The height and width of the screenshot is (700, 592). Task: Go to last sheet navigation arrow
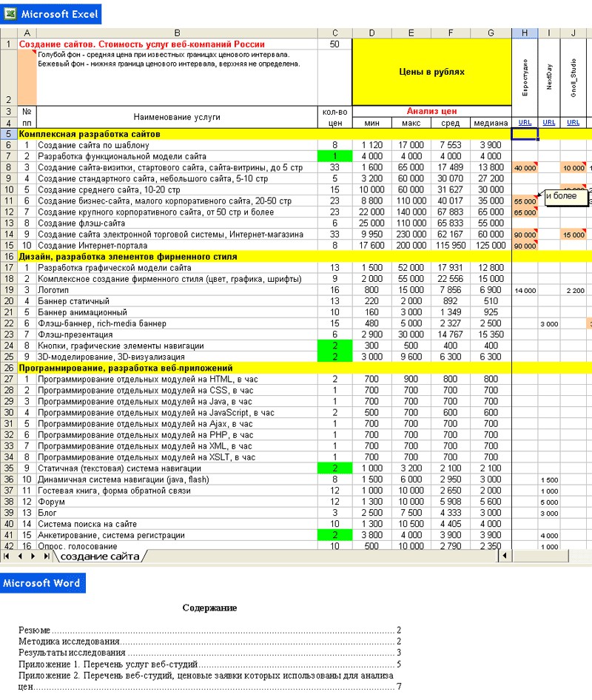47,556
